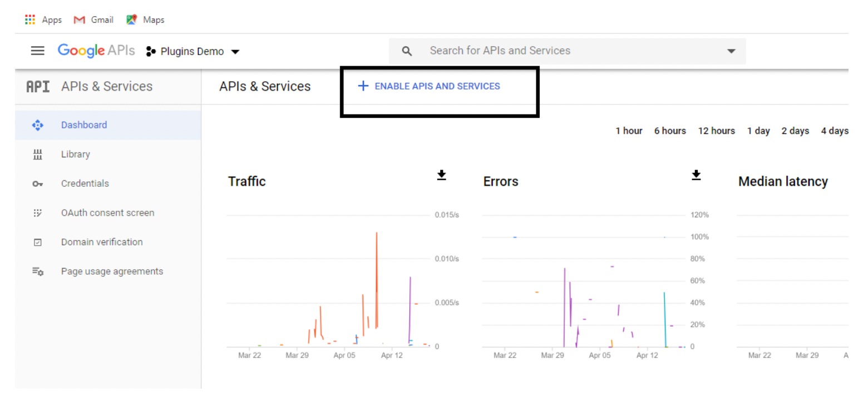Download the Errors chart data

tap(696, 175)
